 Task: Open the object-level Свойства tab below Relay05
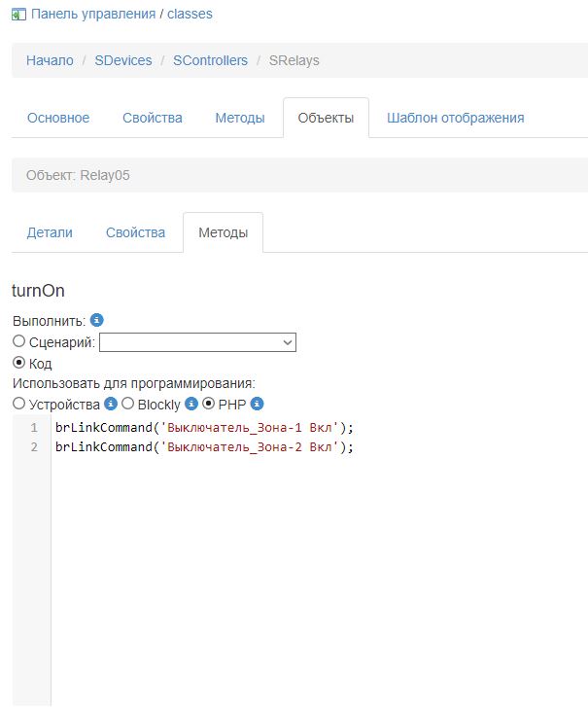(135, 232)
